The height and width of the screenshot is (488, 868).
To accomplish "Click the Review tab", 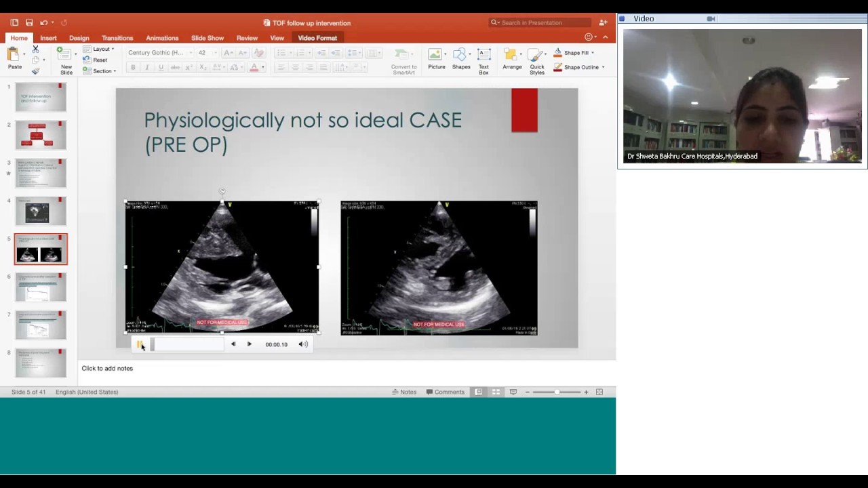I will pyautogui.click(x=247, y=38).
